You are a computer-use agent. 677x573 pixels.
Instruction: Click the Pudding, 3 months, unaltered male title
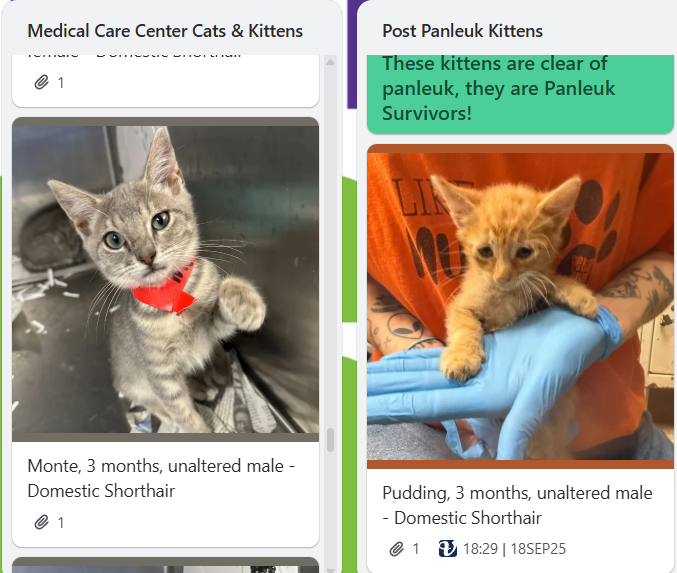pos(517,505)
